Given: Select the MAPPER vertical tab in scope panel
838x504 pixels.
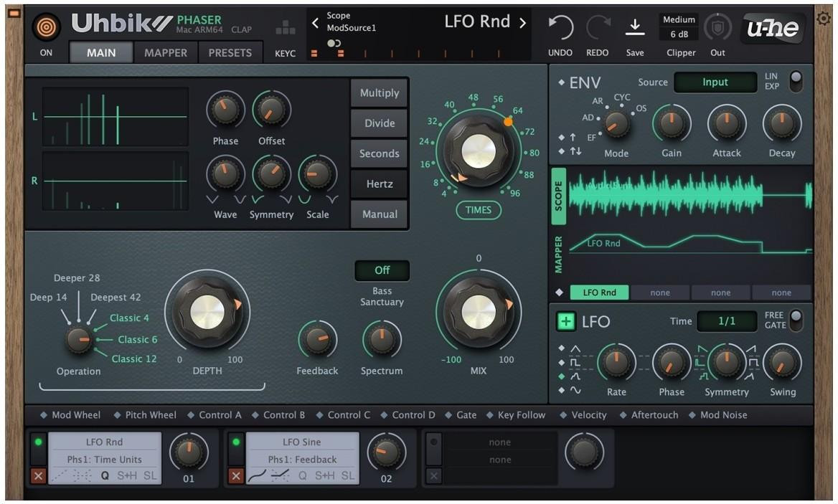Looking at the screenshot, I should tap(558, 255).
